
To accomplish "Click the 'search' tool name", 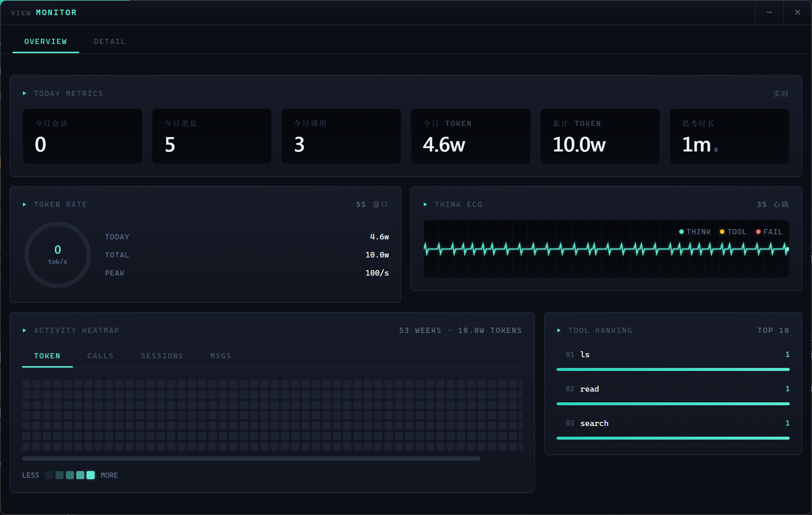I will coord(594,423).
